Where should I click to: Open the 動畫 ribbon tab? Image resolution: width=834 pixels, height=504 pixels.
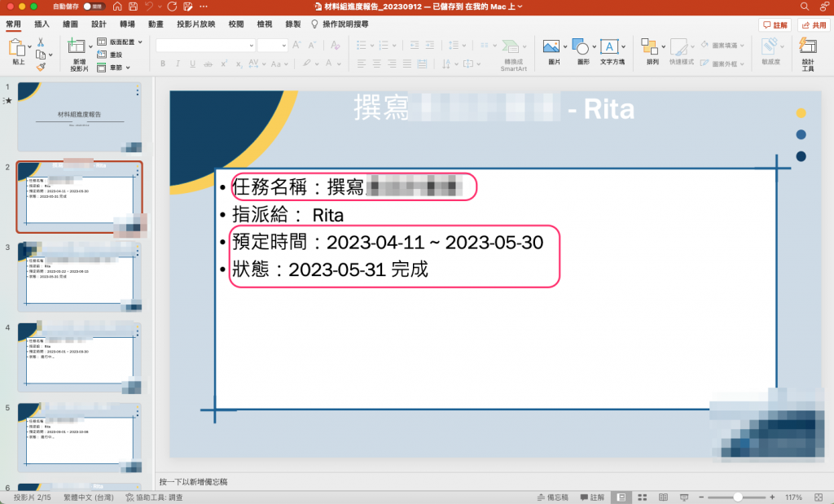[x=156, y=24]
